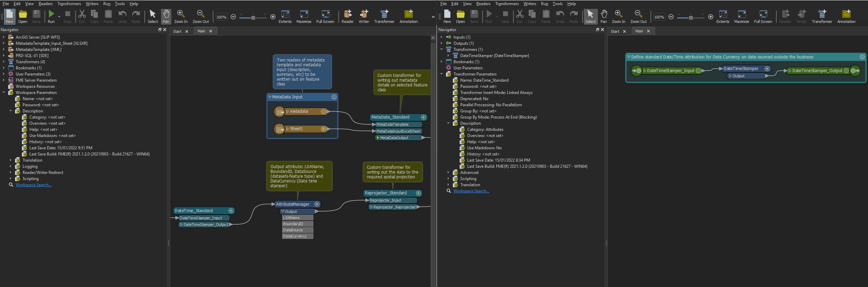Image resolution: width=868 pixels, height=287 pixels.
Task: Select the Pan tool in left window
Action: click(x=166, y=16)
